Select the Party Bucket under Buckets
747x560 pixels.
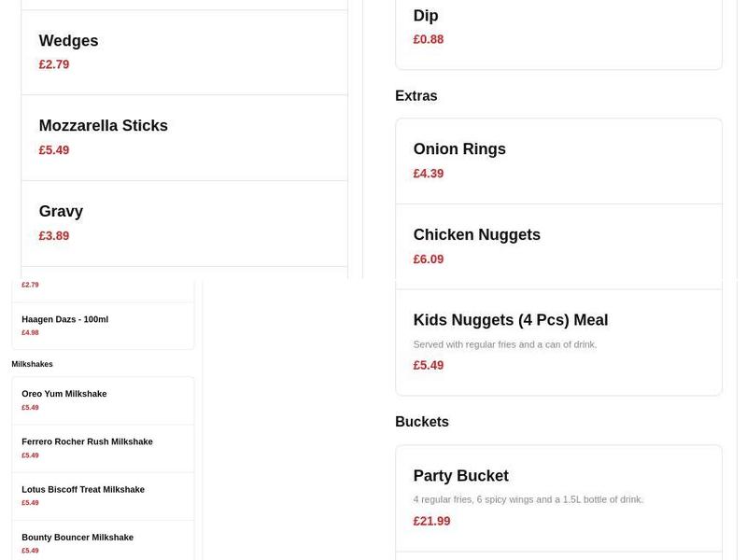click(x=461, y=475)
